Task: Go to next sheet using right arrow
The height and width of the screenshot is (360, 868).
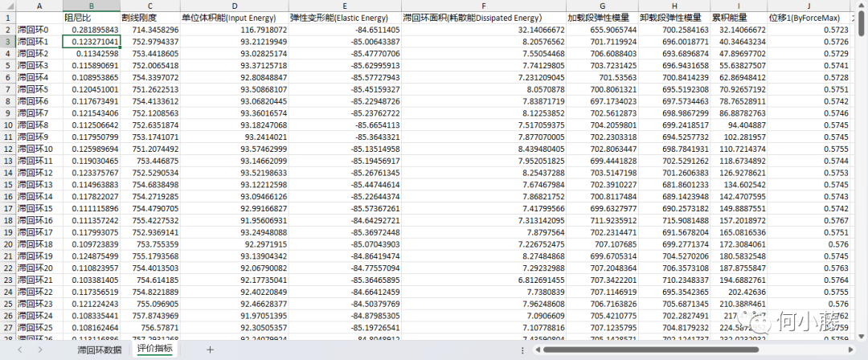Action: 40,350
